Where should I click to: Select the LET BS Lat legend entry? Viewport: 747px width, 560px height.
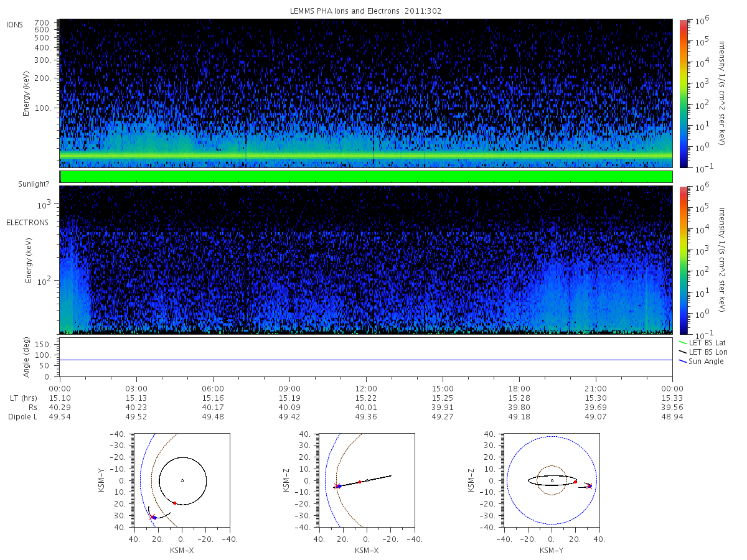(702, 342)
